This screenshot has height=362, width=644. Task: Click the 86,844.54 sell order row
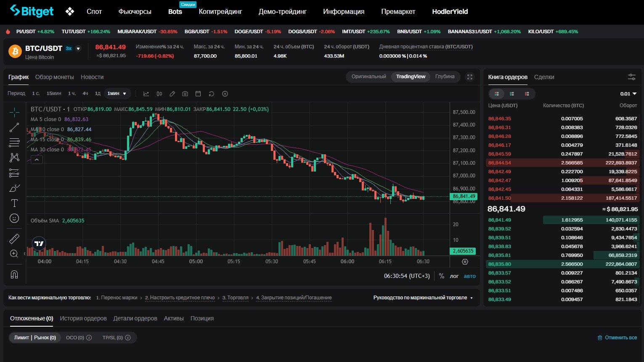click(x=562, y=163)
